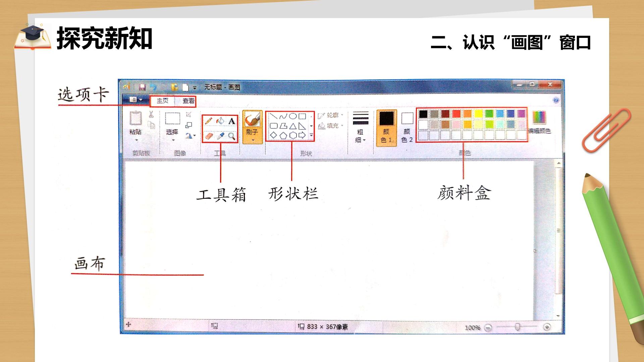The image size is (644, 362).
Task: Click the Cut scissors icon
Action: [151, 114]
